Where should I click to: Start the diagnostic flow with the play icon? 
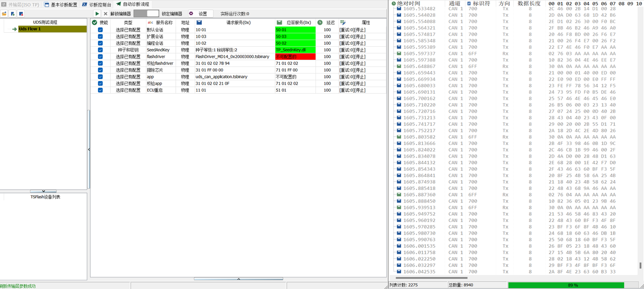(x=97, y=14)
